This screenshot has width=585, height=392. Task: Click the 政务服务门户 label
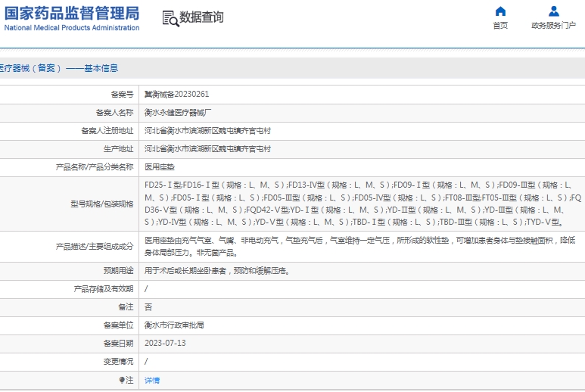(x=554, y=26)
